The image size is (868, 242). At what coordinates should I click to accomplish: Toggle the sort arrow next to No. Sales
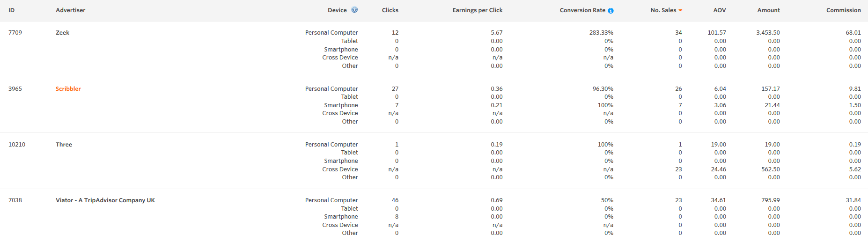(x=680, y=10)
